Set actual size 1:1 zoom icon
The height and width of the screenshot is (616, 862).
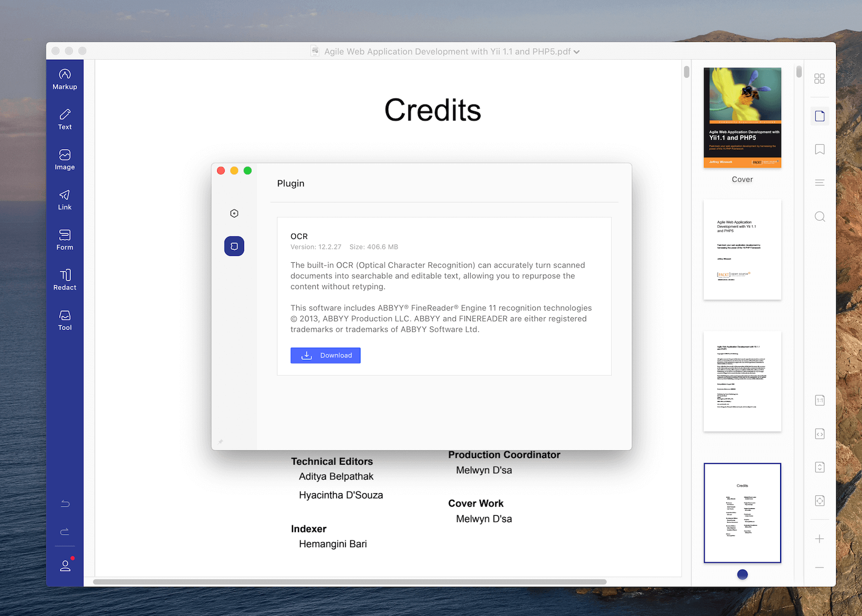click(x=819, y=400)
